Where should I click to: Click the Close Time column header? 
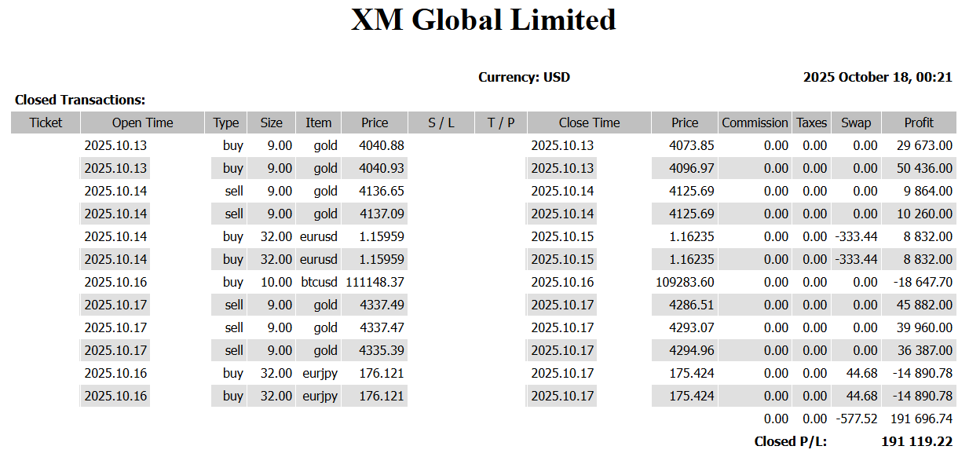pyautogui.click(x=589, y=122)
